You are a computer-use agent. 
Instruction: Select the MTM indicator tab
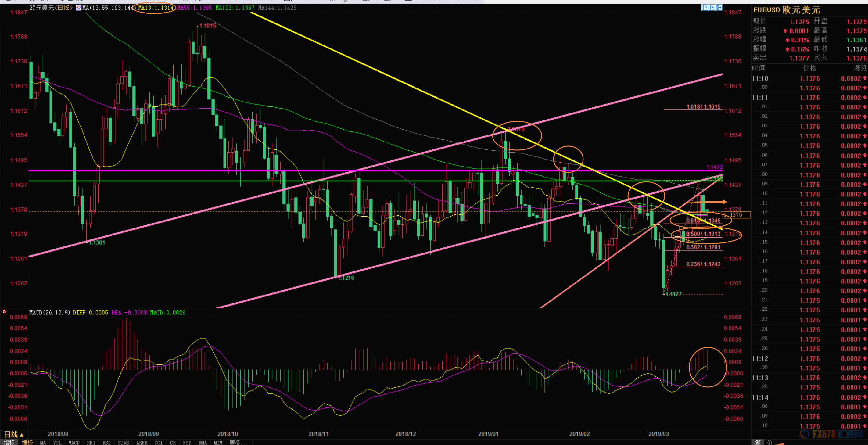(218, 443)
